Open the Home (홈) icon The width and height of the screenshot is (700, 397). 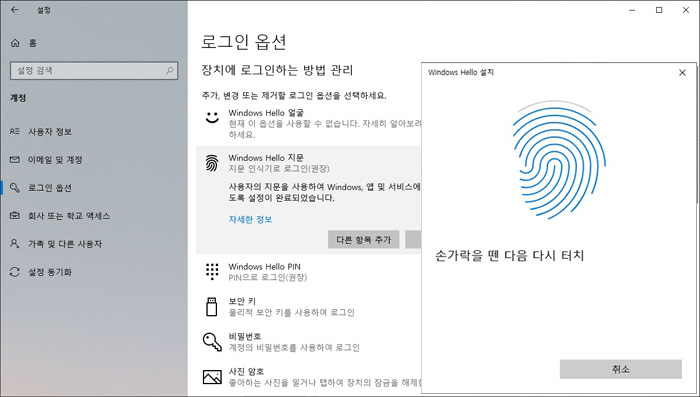[x=15, y=43]
